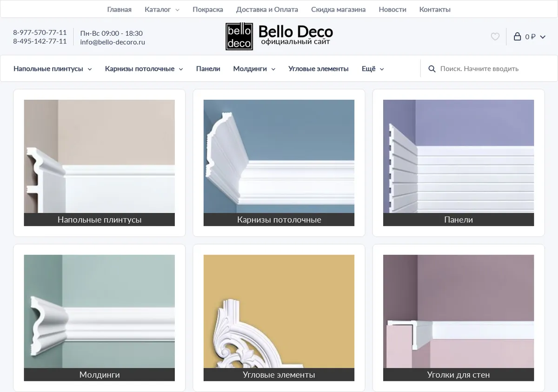
Task: Click the Контакты link
Action: click(x=435, y=9)
